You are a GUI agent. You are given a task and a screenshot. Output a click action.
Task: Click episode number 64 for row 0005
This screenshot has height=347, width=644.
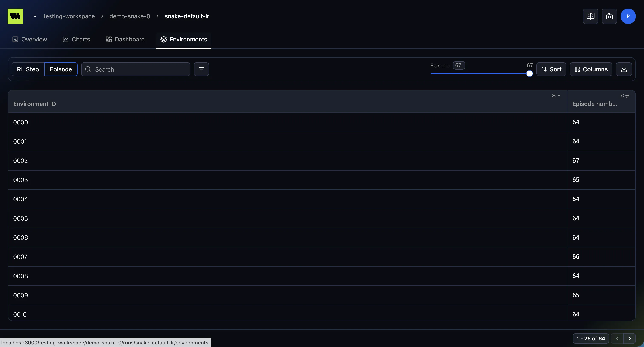pyautogui.click(x=576, y=218)
